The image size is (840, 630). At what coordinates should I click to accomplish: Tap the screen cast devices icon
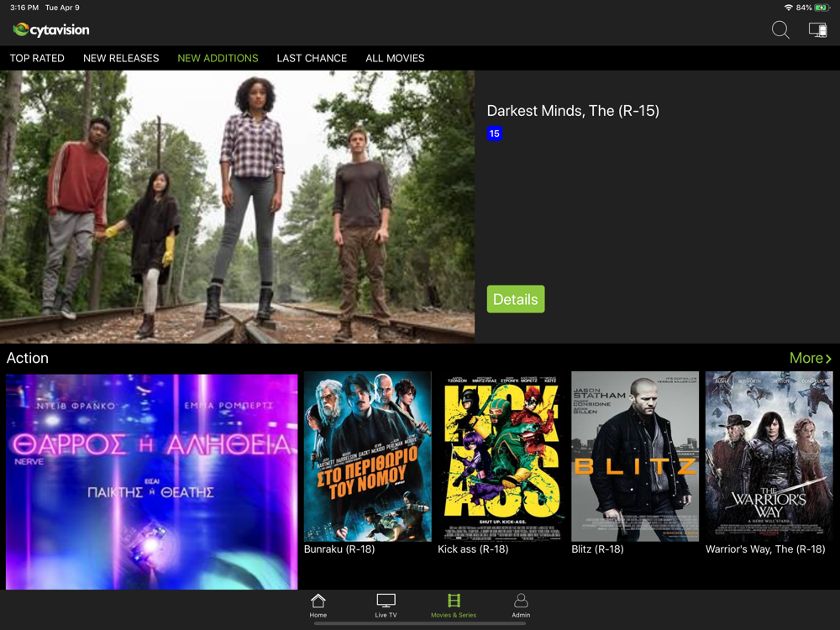817,30
